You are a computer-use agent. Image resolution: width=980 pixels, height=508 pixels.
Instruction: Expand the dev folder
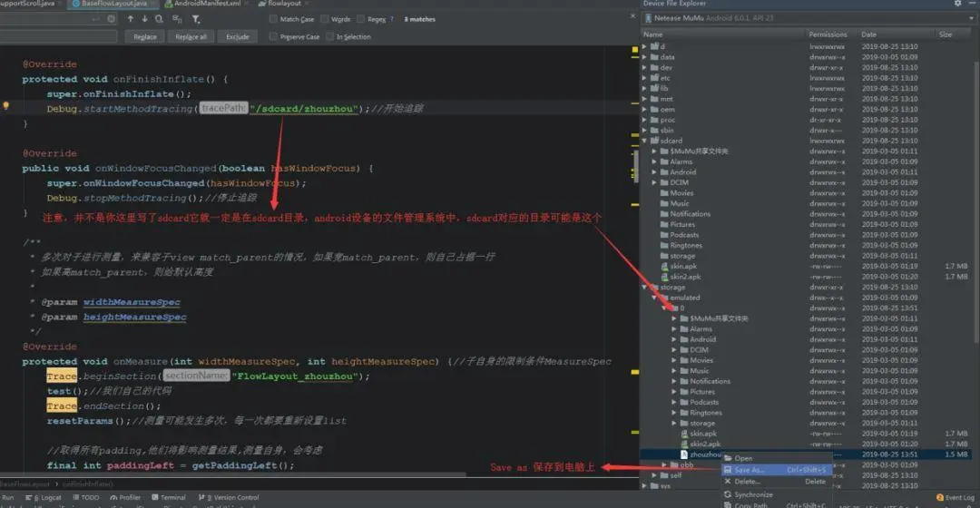[644, 67]
